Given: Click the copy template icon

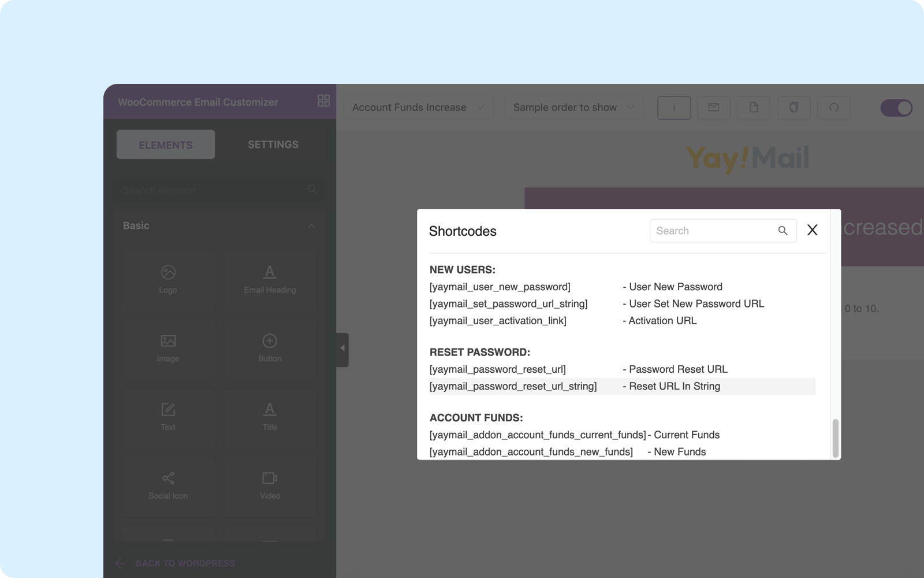Looking at the screenshot, I should coord(794,108).
